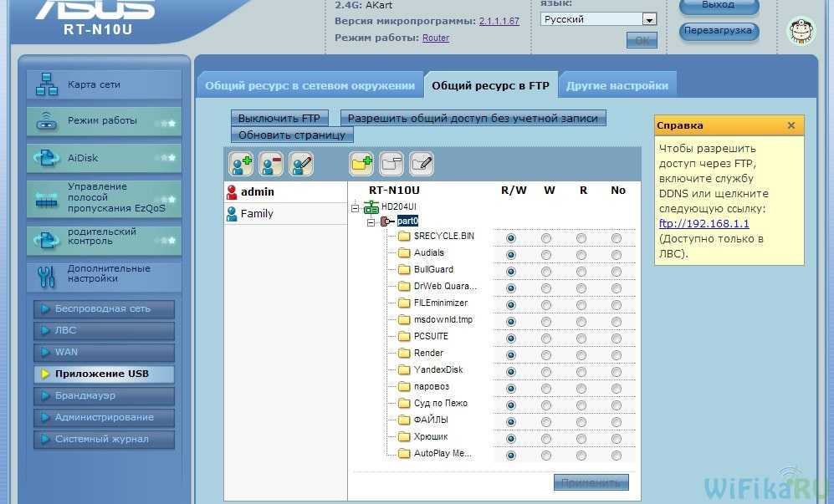Image resolution: width=834 pixels, height=504 pixels.
Task: Switch to Общий ресурс в сетевом окружении tab
Action: click(x=310, y=85)
